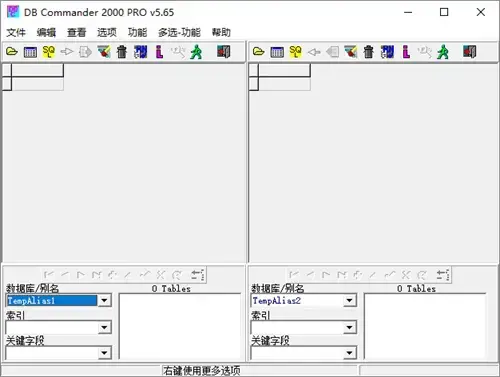Click the green running man icon in left toolbar
Screen dimensions: 500x377
(x=196, y=52)
